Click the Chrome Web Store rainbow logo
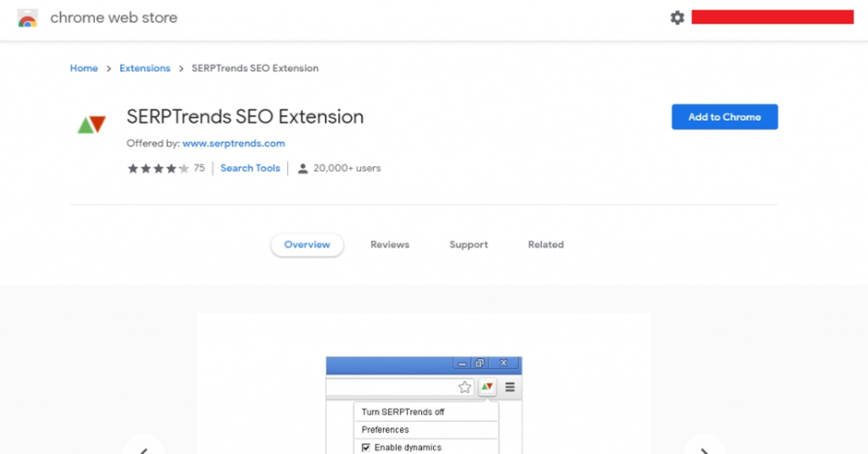The width and height of the screenshot is (868, 454). [x=27, y=18]
